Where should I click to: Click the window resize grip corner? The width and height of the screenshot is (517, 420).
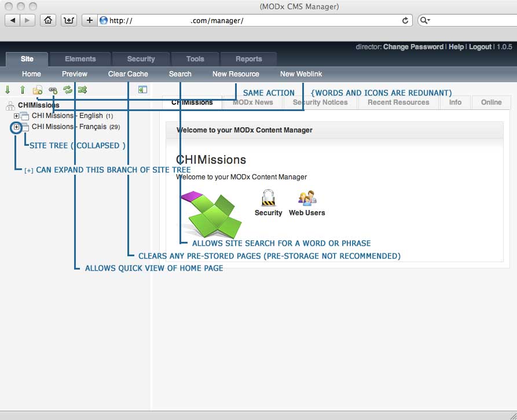point(513,416)
